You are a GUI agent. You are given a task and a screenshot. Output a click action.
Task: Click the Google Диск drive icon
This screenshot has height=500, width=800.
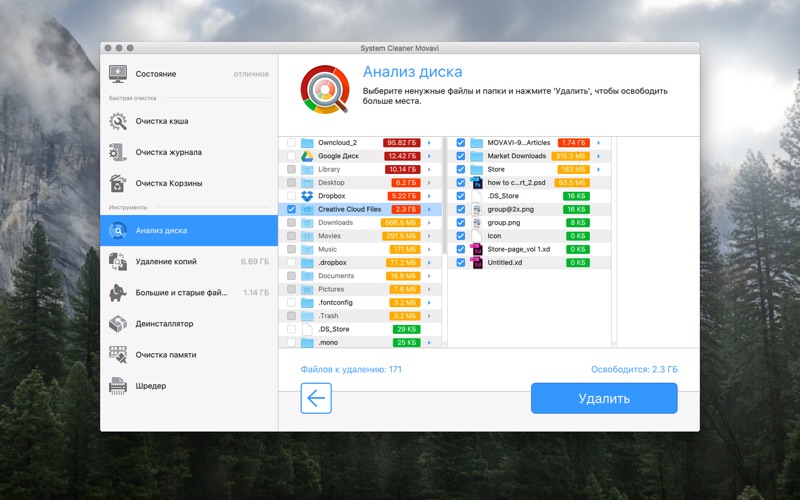point(307,156)
